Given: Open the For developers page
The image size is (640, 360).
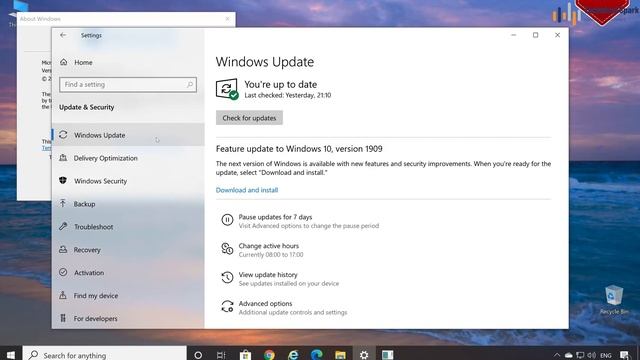Looking at the screenshot, I should tap(128, 318).
